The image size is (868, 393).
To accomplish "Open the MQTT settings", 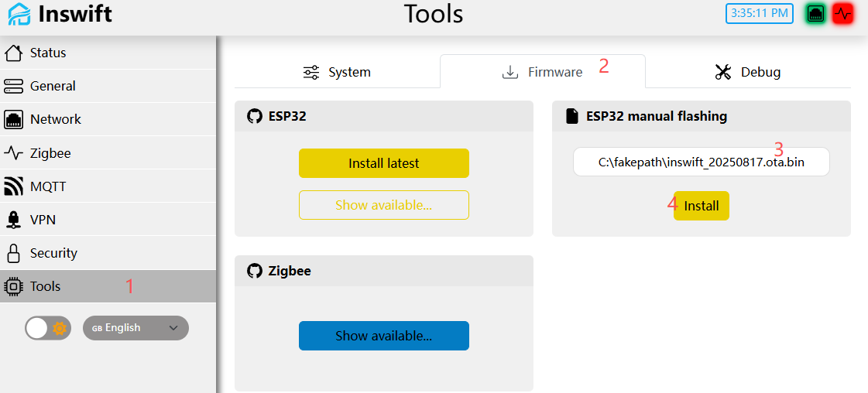I will coord(108,186).
